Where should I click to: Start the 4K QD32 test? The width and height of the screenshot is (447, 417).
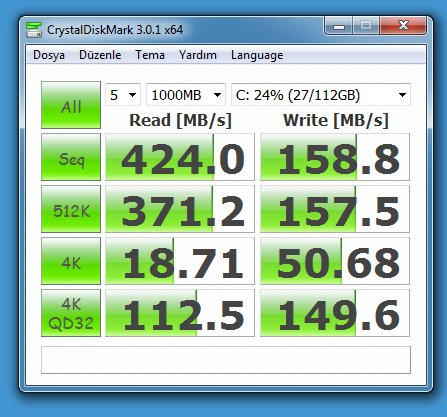click(71, 313)
